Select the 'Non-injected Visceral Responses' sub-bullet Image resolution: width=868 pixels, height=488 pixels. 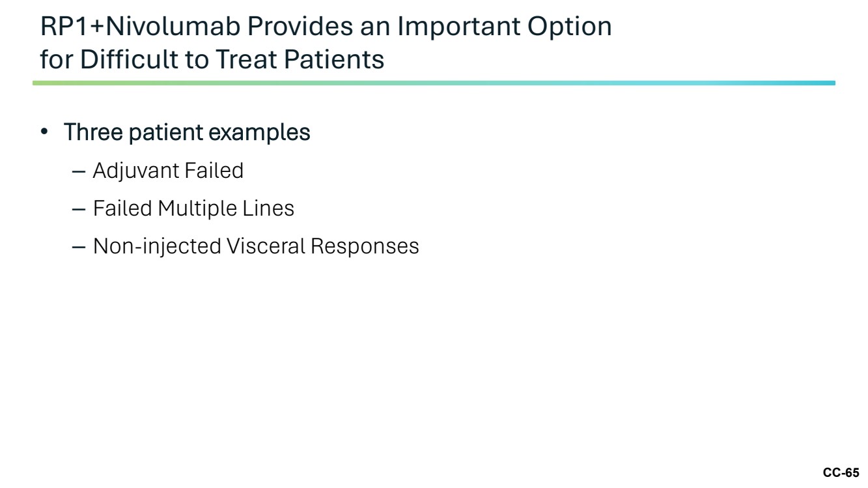tap(256, 246)
